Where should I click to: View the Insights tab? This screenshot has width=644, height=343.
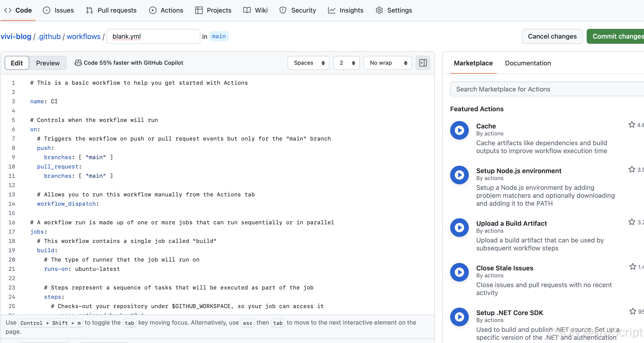(x=346, y=10)
